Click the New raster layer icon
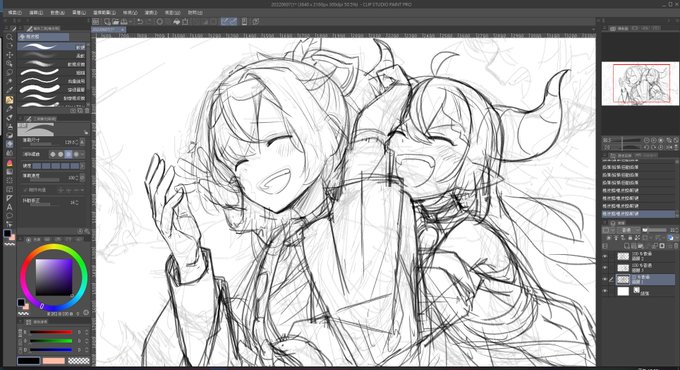 point(626,246)
